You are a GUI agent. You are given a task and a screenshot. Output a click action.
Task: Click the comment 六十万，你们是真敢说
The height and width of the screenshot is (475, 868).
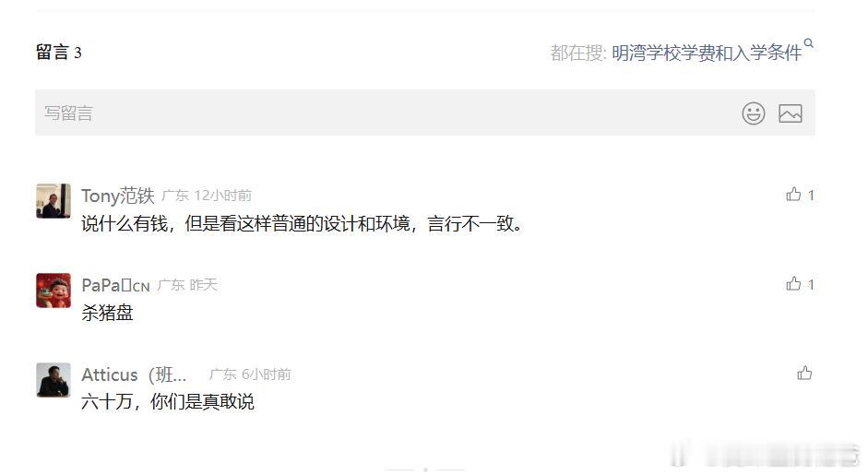coord(168,401)
